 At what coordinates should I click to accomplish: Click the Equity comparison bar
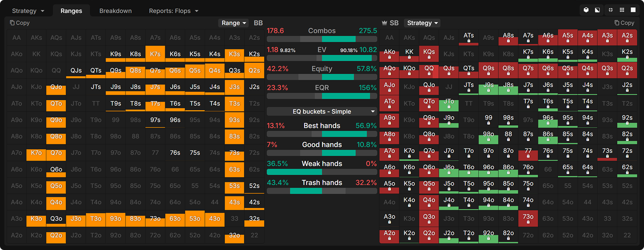(x=322, y=77)
